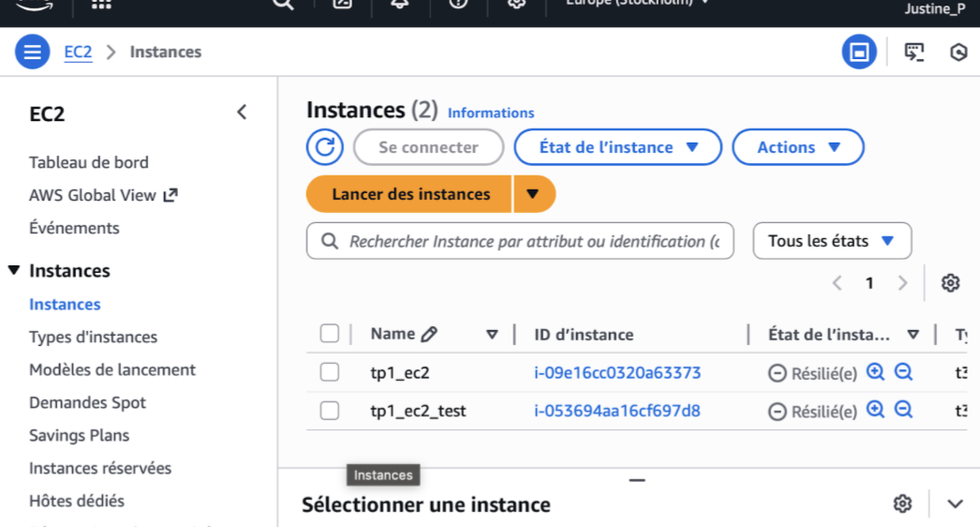Open the État de l'instance dropdown
This screenshot has width=980, height=527.
pos(617,147)
